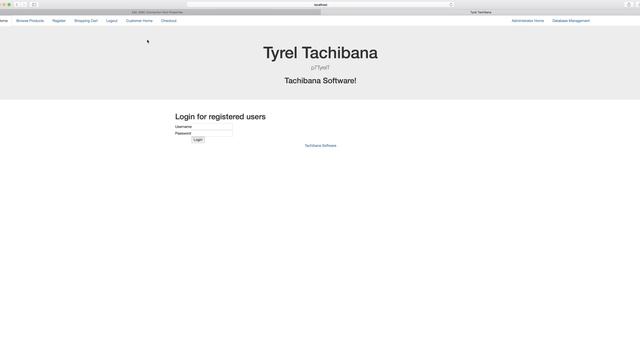
Task: Click into the Username field
Action: (x=212, y=127)
